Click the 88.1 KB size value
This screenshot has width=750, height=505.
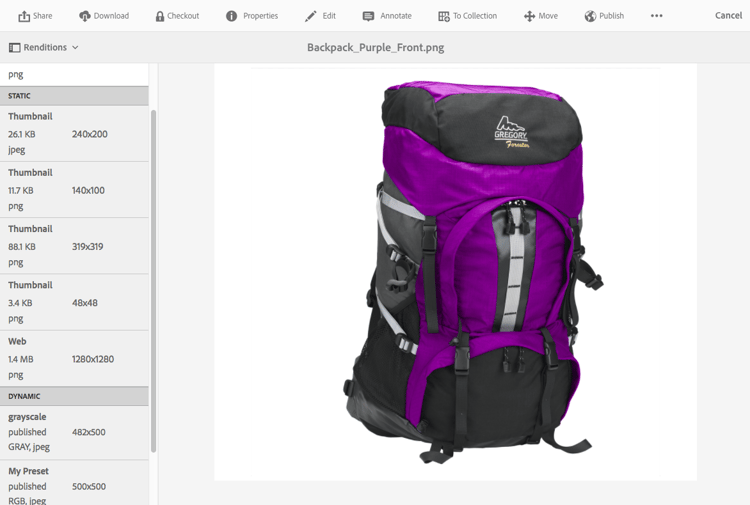pos(22,247)
